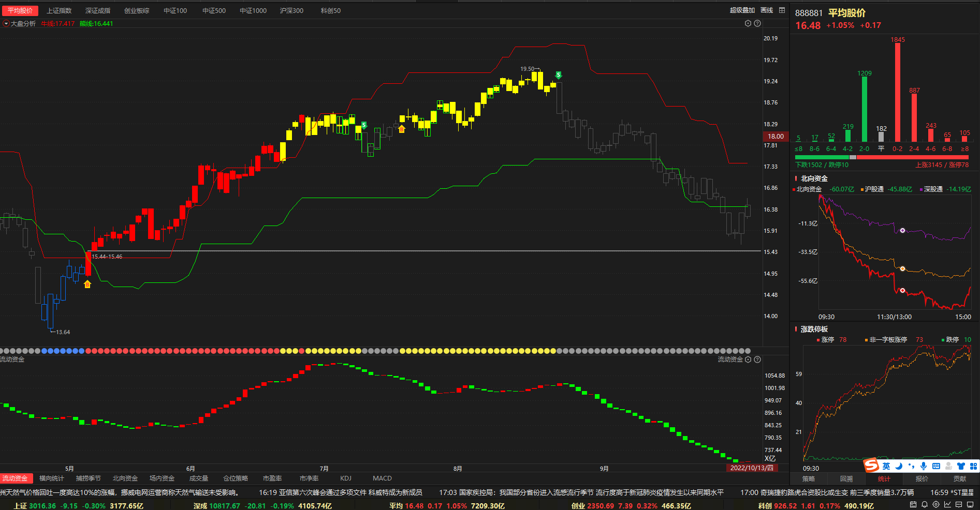This screenshot has width=980, height=510.
Task: Click the green S sell marker near 19.50 peak
Action: [558, 76]
